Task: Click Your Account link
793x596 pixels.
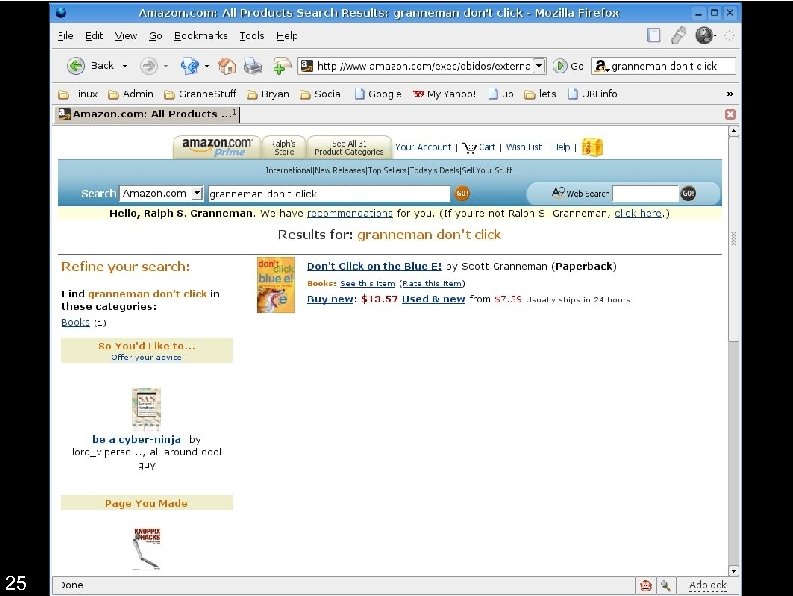Action: coord(423,147)
